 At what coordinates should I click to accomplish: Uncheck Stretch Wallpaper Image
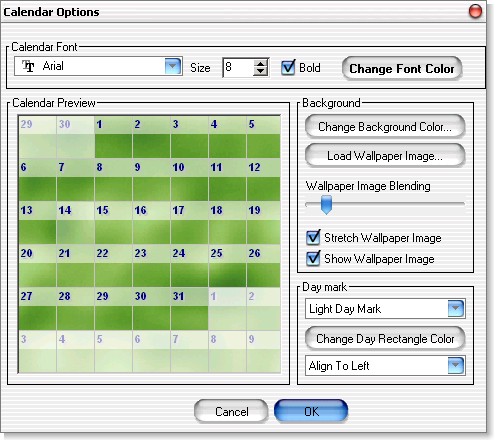[313, 237]
